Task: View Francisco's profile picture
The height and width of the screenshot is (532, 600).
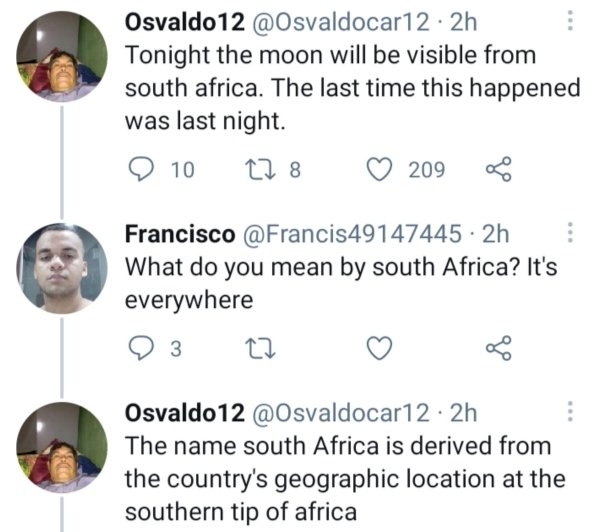Action: pyautogui.click(x=62, y=267)
